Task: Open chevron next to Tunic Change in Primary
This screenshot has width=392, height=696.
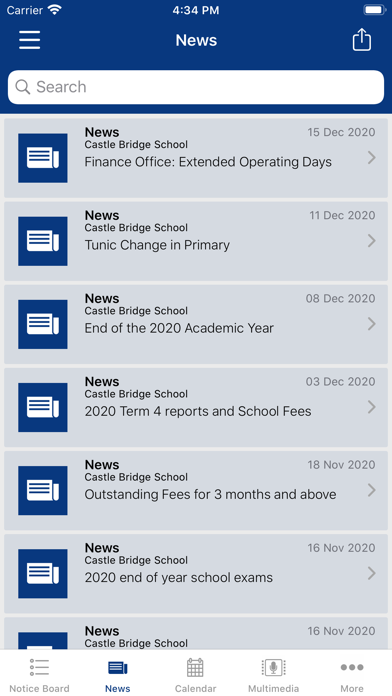Action: (372, 241)
